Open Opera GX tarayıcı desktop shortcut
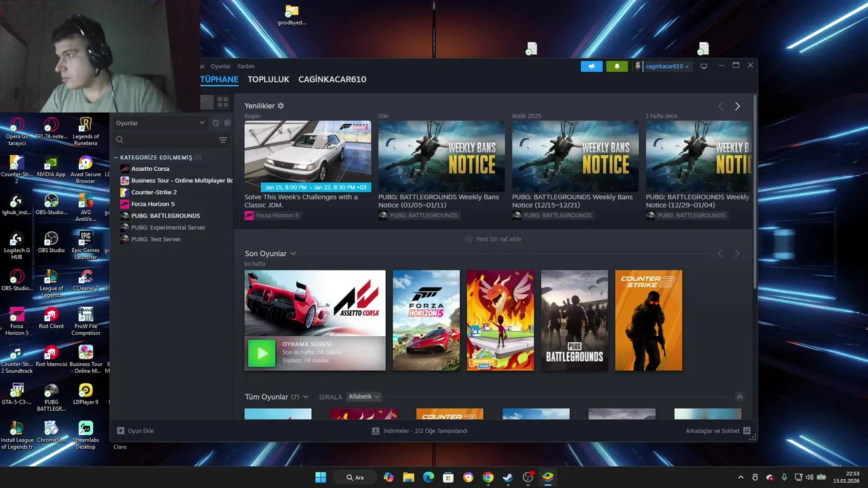 click(17, 131)
